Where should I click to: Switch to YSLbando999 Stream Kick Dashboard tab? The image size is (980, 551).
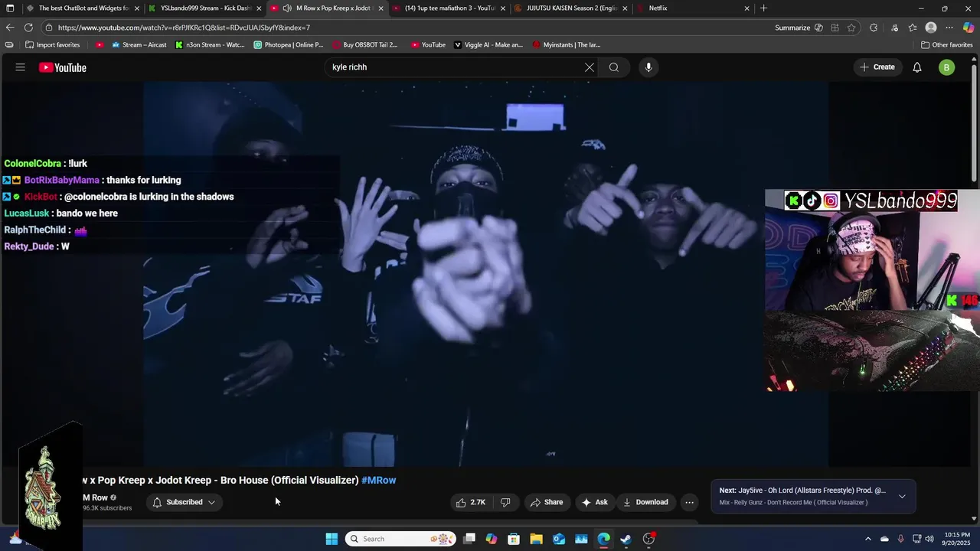pos(204,8)
